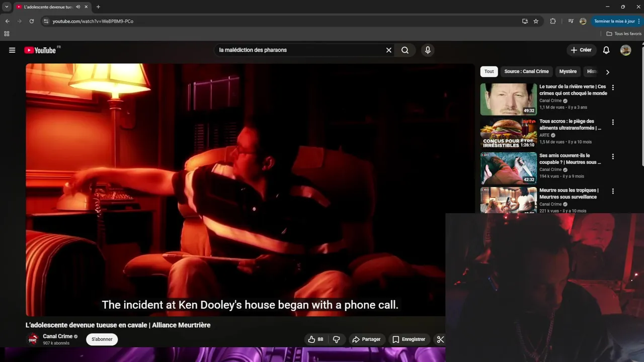Open the YouTube hamburger guide menu
This screenshot has width=644, height=362.
tap(12, 50)
